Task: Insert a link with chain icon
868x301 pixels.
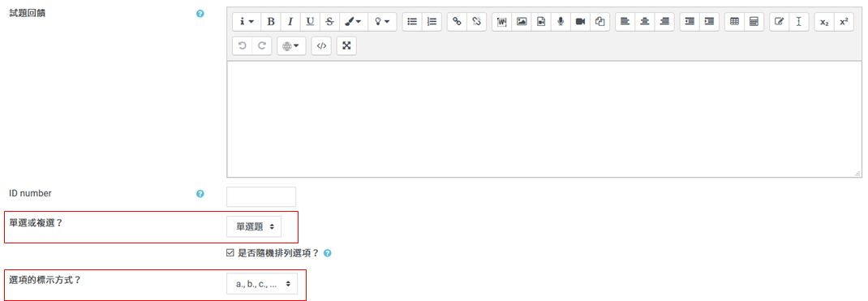Action: (457, 22)
